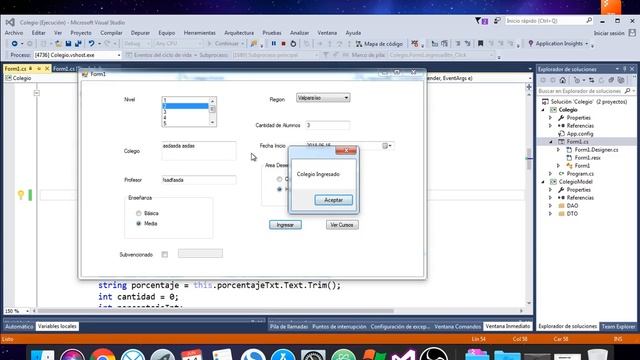Close the Colegio Ingresado message box
Image resolution: width=640 pixels, height=360 pixels.
(x=346, y=151)
